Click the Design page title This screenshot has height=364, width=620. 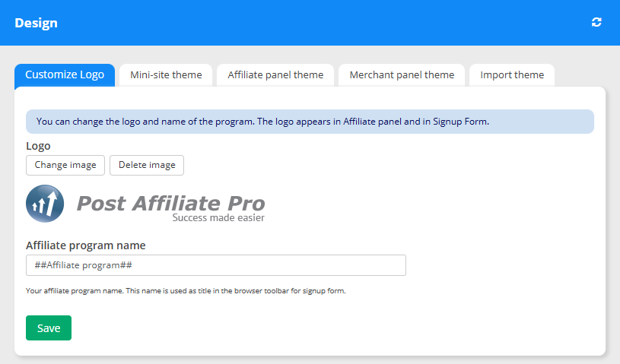pyautogui.click(x=36, y=23)
